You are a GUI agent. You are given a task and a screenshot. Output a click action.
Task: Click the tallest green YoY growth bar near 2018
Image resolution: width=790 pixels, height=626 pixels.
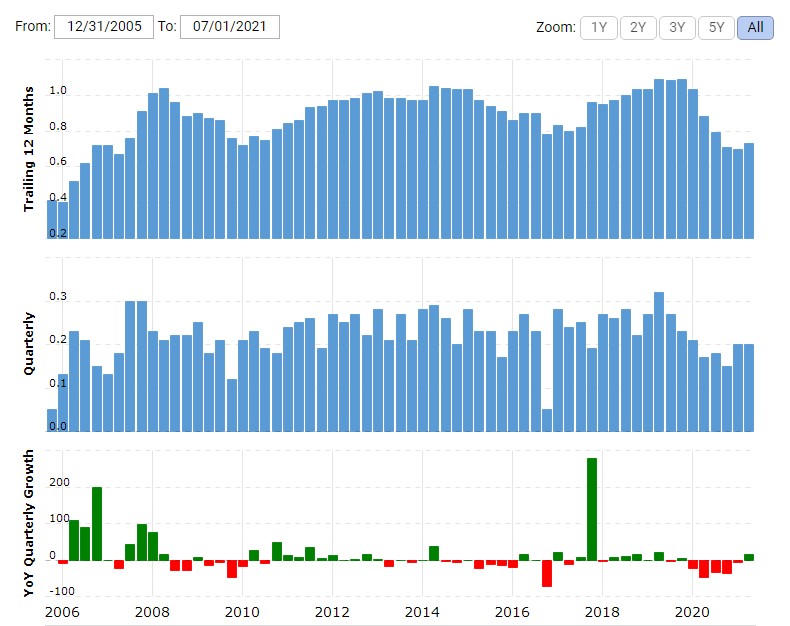tap(592, 509)
